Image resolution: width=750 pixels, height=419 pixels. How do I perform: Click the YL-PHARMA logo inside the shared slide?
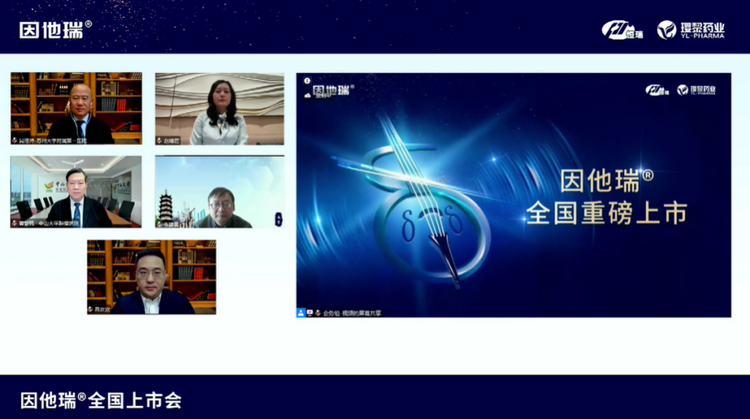tap(696, 90)
